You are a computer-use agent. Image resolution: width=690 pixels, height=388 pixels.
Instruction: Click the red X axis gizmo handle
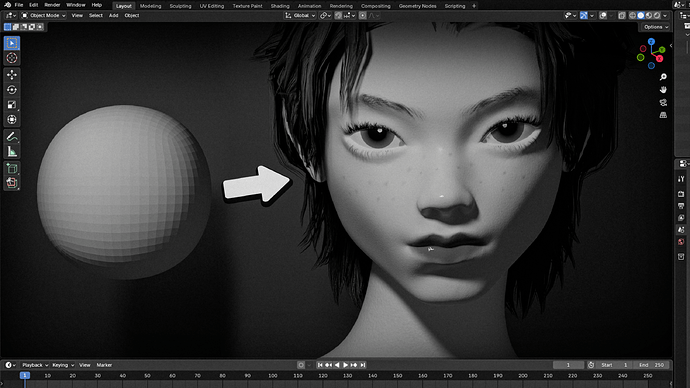click(x=660, y=59)
